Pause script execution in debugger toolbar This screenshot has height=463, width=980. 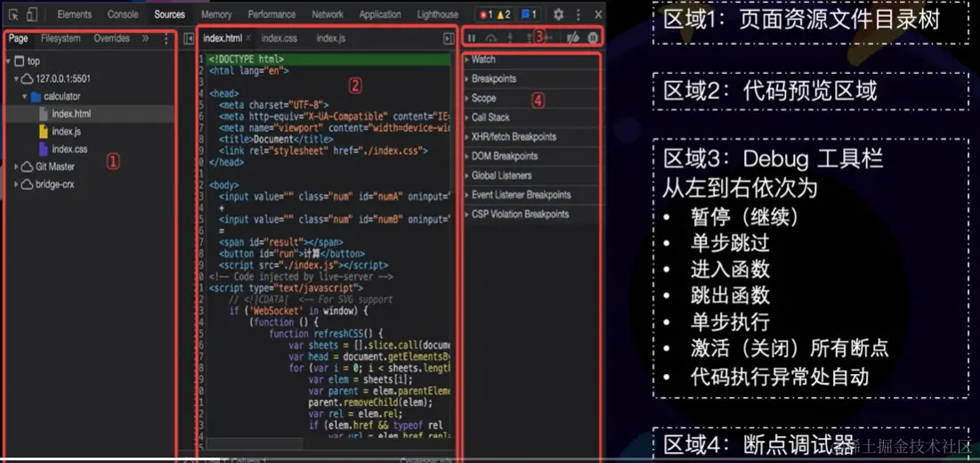[x=472, y=38]
